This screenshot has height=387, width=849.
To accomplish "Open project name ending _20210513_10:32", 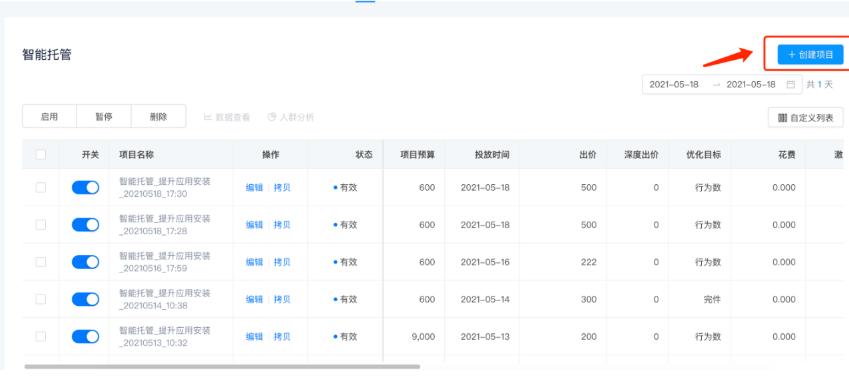I will click(x=165, y=337).
